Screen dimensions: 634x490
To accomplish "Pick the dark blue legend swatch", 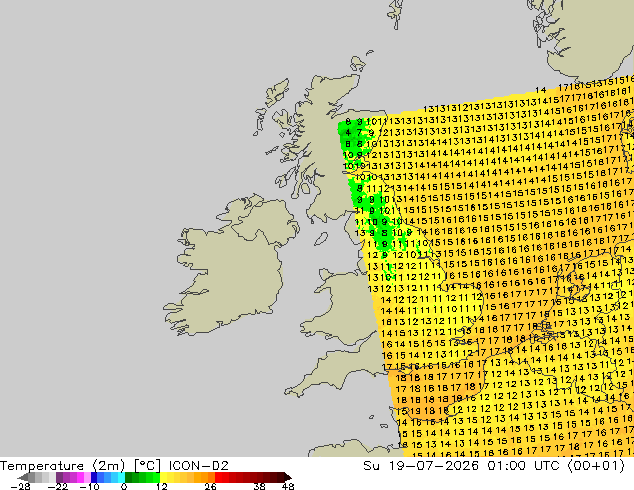I will tap(94, 477).
